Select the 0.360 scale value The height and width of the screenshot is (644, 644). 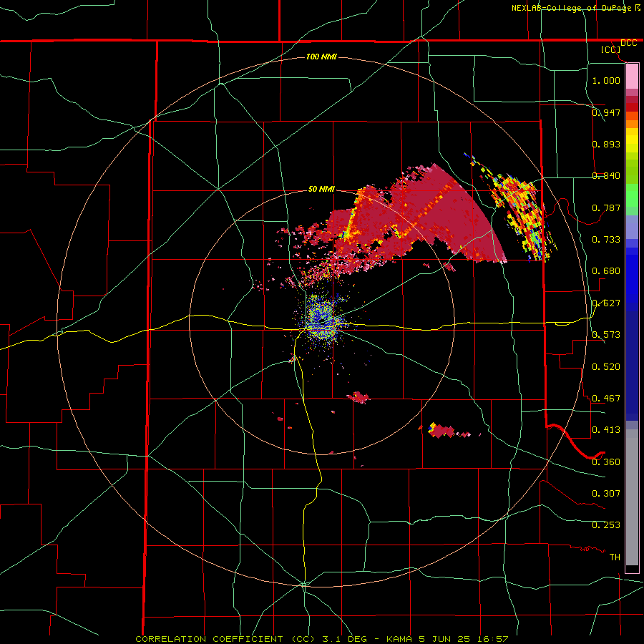click(x=606, y=462)
